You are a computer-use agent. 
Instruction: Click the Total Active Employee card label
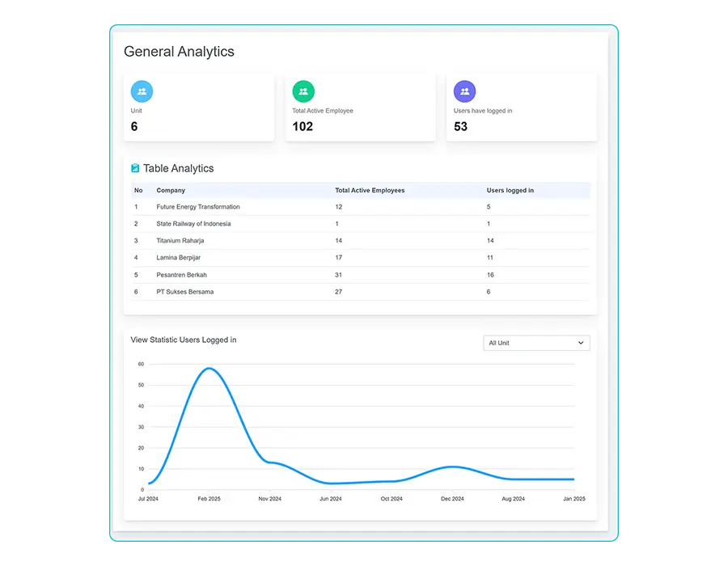323,111
